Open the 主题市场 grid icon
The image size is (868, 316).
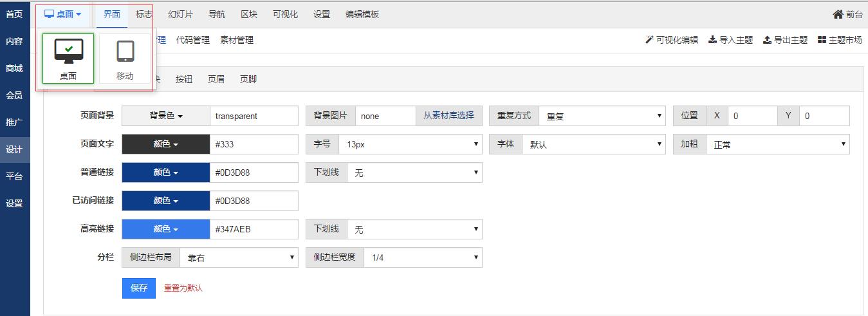point(822,40)
